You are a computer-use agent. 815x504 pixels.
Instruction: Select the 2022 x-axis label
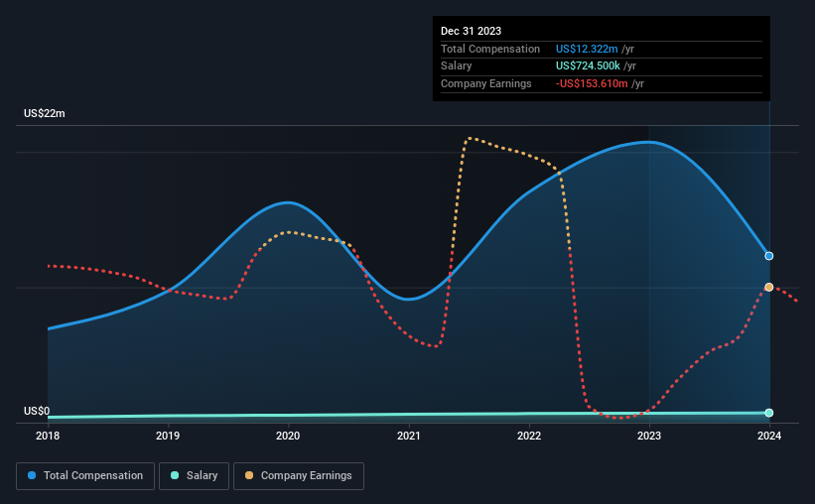point(529,436)
